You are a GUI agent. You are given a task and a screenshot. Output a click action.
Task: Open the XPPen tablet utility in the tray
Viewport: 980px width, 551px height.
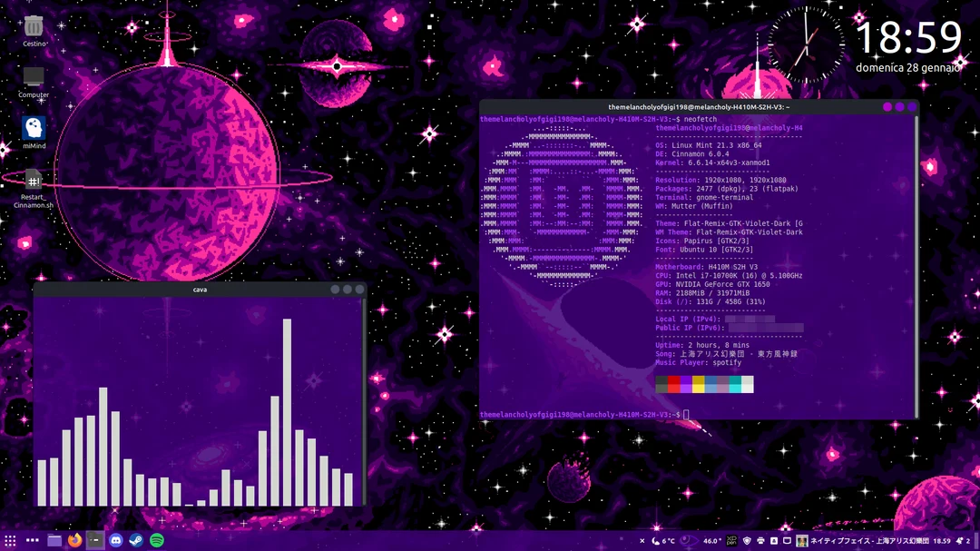point(731,542)
